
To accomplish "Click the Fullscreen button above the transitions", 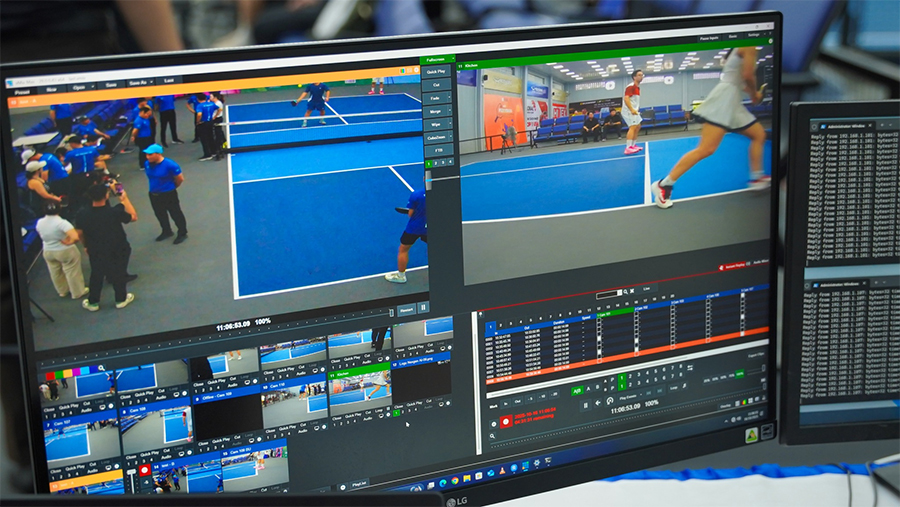I will [436, 61].
